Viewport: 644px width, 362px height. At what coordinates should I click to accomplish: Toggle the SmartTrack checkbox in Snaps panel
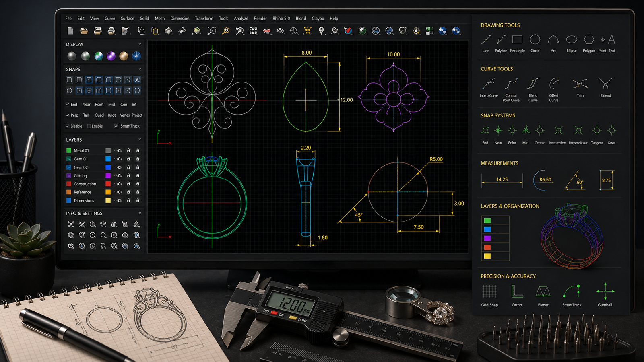[116, 126]
